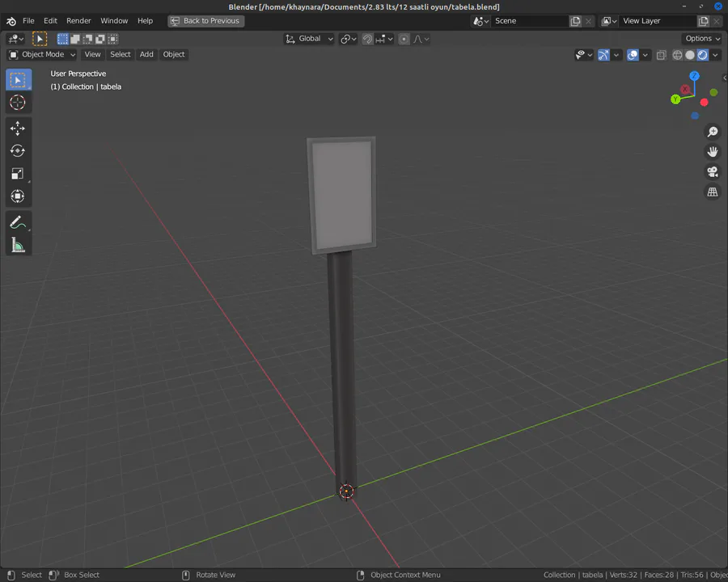Click the green Y axis gizmo handle
This screenshot has width=728, height=582.
point(675,99)
